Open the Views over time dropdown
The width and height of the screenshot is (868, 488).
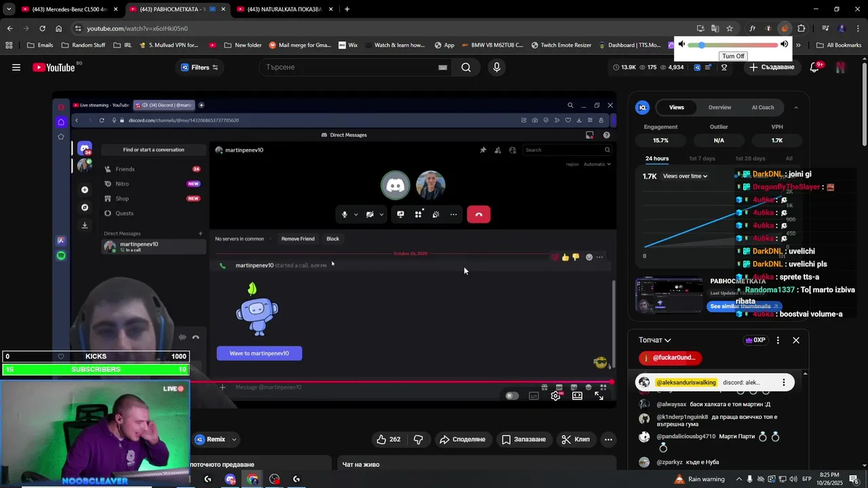[x=685, y=176]
